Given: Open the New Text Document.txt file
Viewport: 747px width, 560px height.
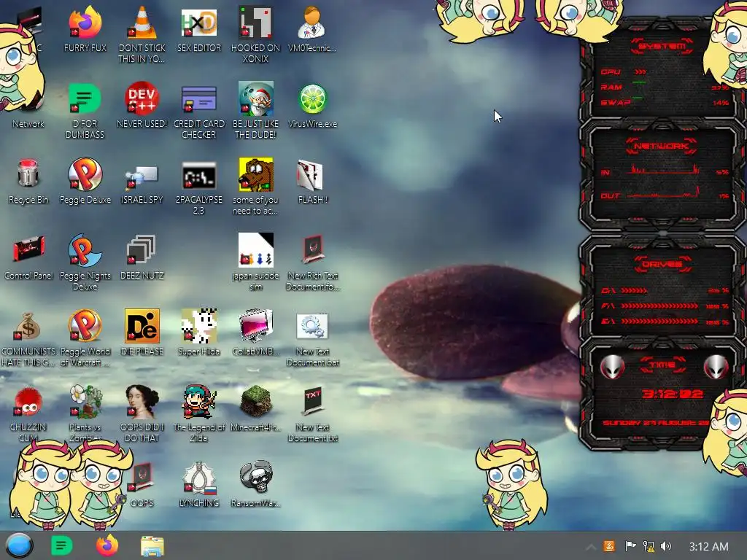Looking at the screenshot, I should [313, 402].
